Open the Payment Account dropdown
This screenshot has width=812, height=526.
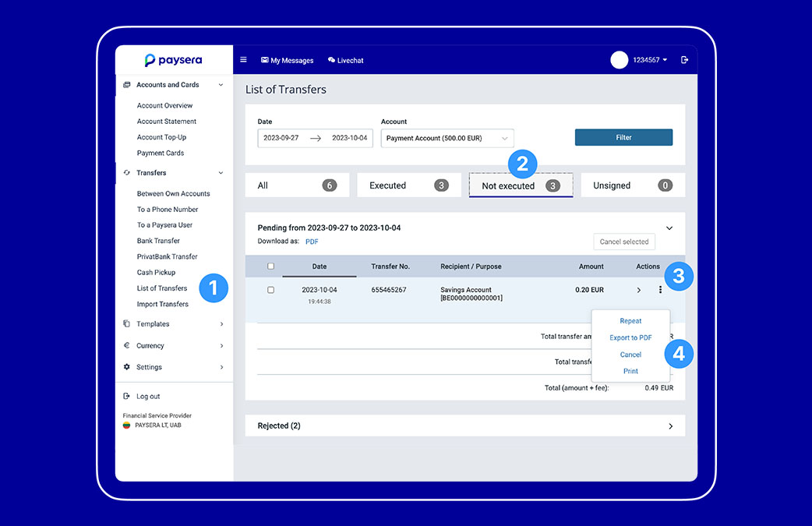[447, 138]
